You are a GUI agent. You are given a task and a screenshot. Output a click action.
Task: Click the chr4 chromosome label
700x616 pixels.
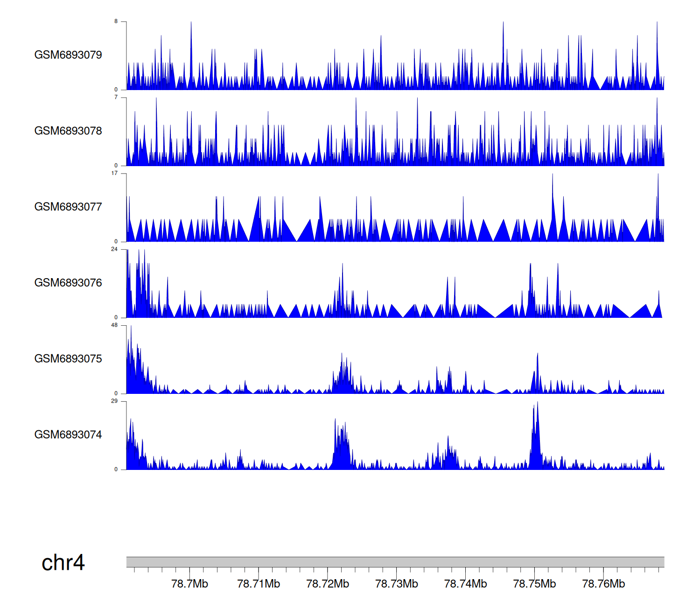[63, 563]
